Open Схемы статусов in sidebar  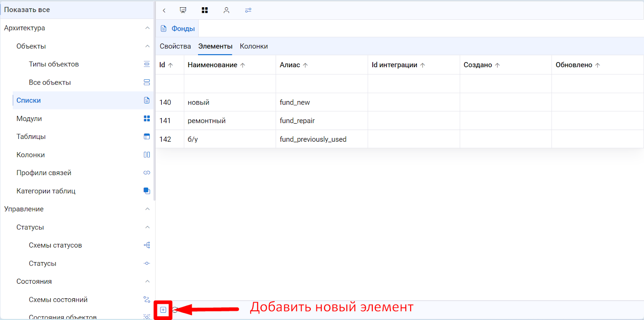55,245
